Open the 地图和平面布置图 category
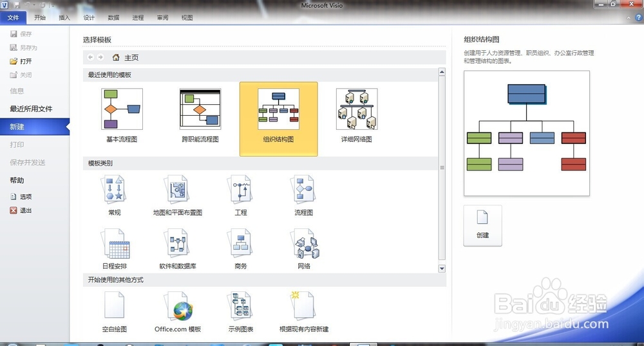 pyautogui.click(x=178, y=196)
